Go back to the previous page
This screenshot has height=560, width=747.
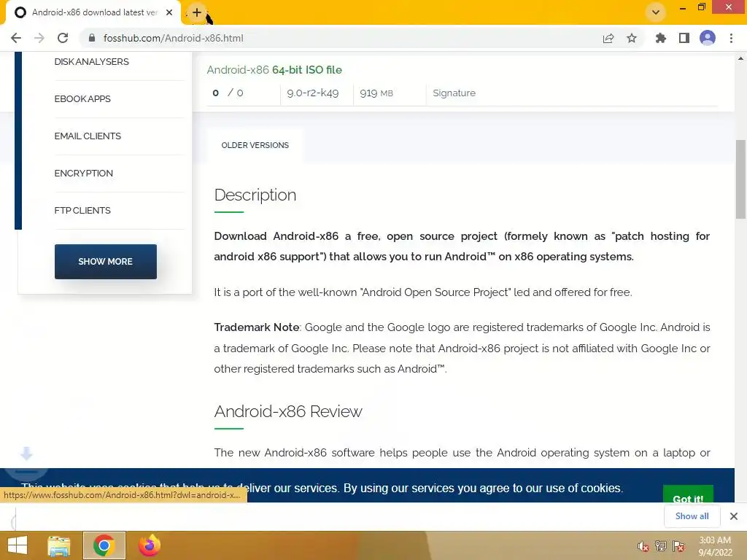pyautogui.click(x=16, y=38)
